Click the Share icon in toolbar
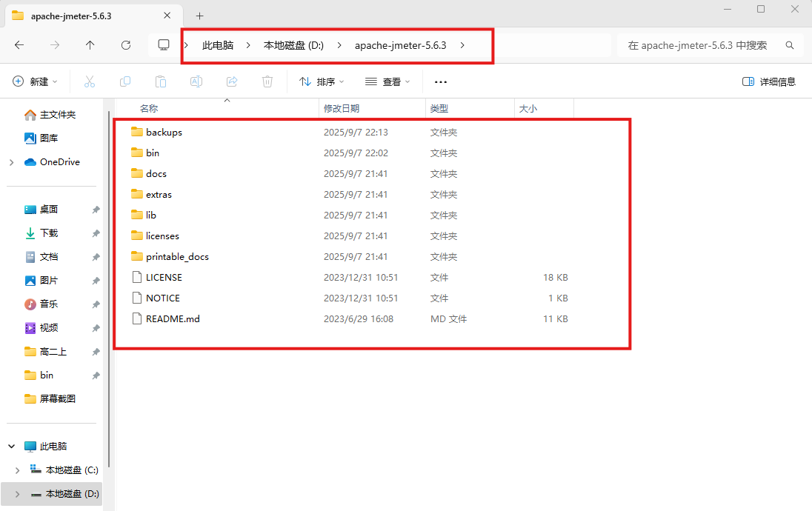Screen dimensions: 812x511 [232, 81]
